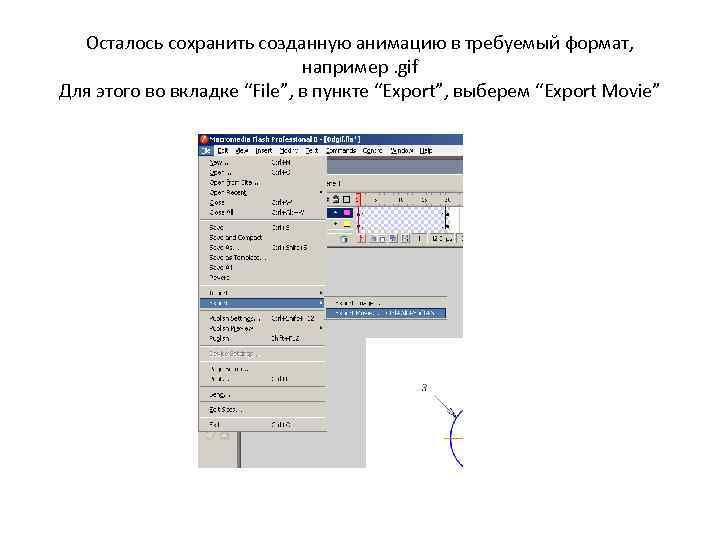Open the Control menu
This screenshot has height=540, width=720.
[x=372, y=151]
